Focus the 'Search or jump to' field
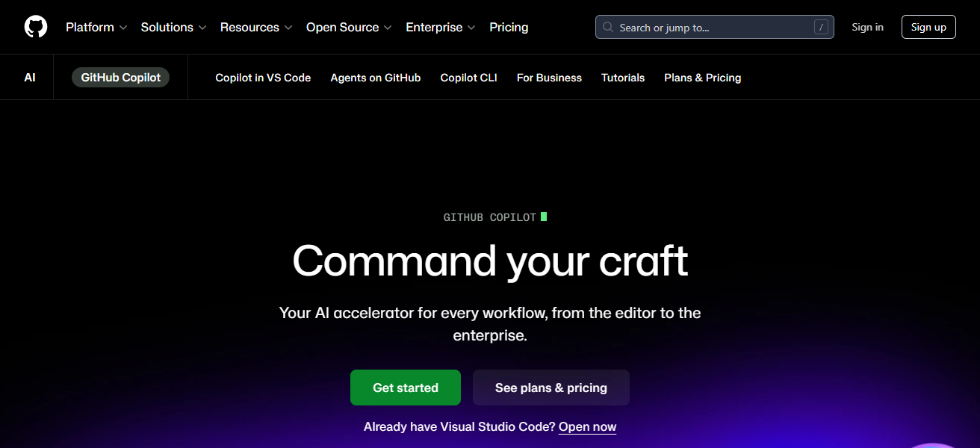The image size is (980, 448). pyautogui.click(x=715, y=28)
